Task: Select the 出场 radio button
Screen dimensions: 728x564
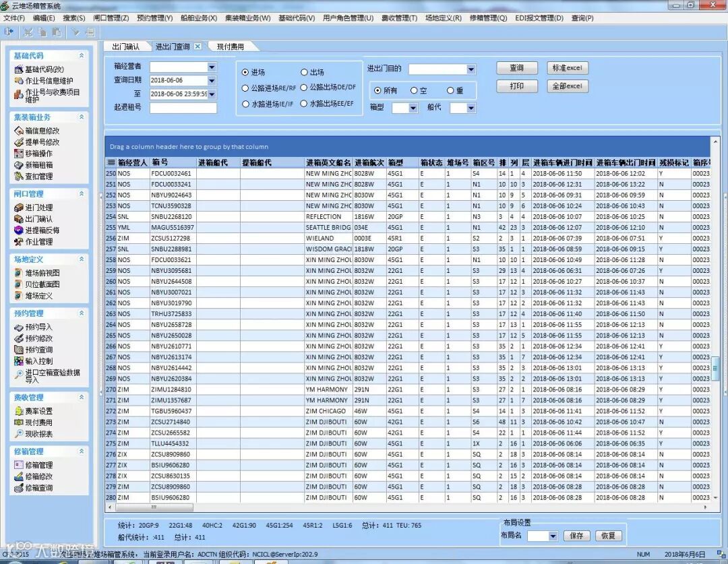Action: [304, 72]
